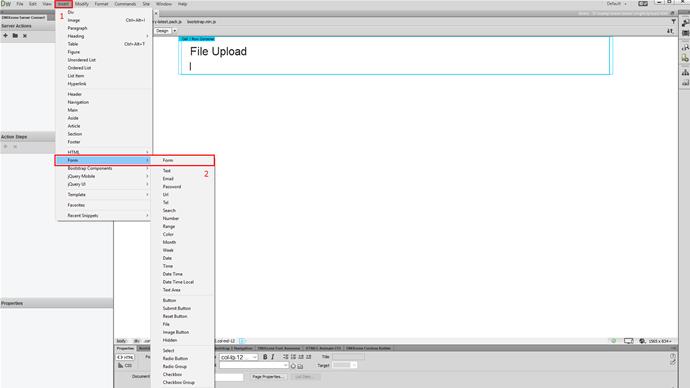
Task: Open the Default workspace dropdown
Action: pos(617,4)
